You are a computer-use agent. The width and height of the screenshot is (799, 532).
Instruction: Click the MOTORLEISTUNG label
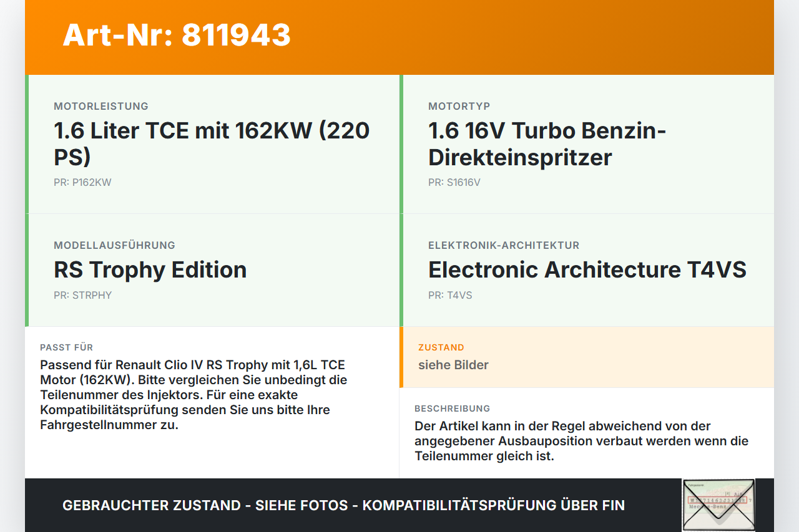101,106
